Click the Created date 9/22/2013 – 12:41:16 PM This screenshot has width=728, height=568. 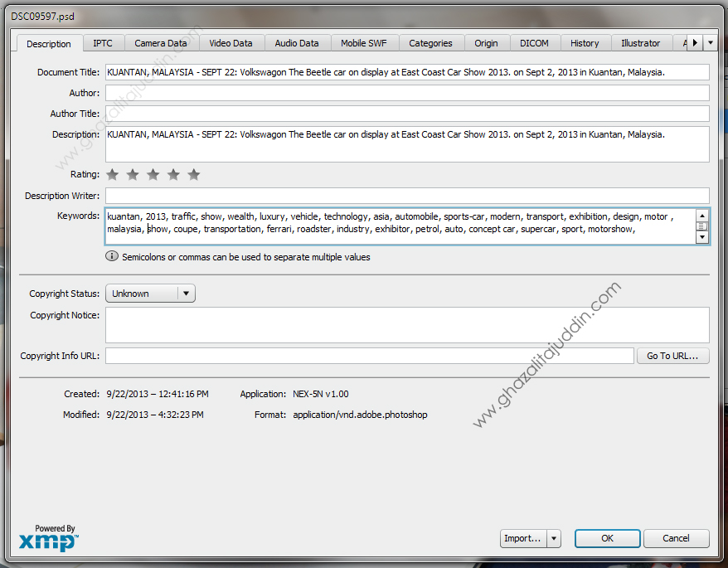pos(158,395)
